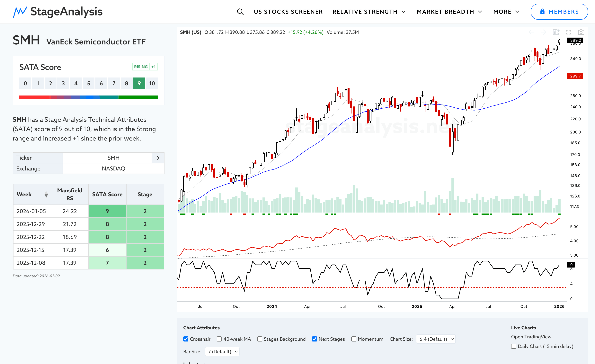Disable the Crosshair checkbox
The image size is (595, 364).
[x=186, y=339]
